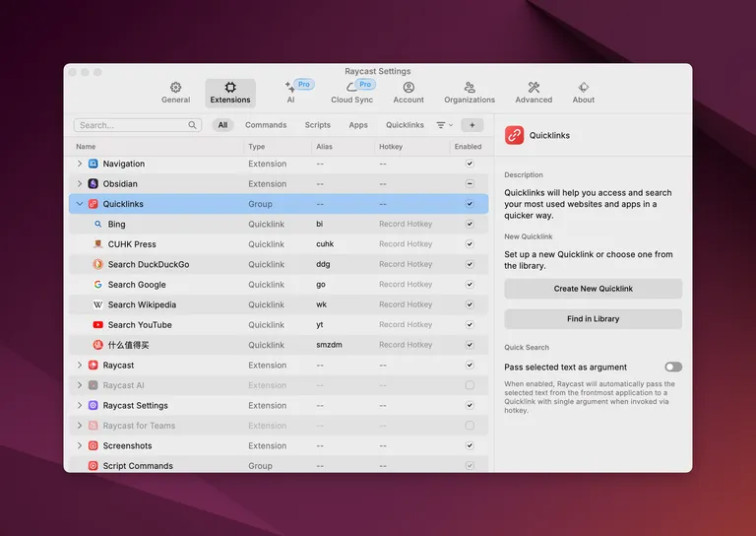Open the Cloud Sync settings icon

(x=351, y=89)
